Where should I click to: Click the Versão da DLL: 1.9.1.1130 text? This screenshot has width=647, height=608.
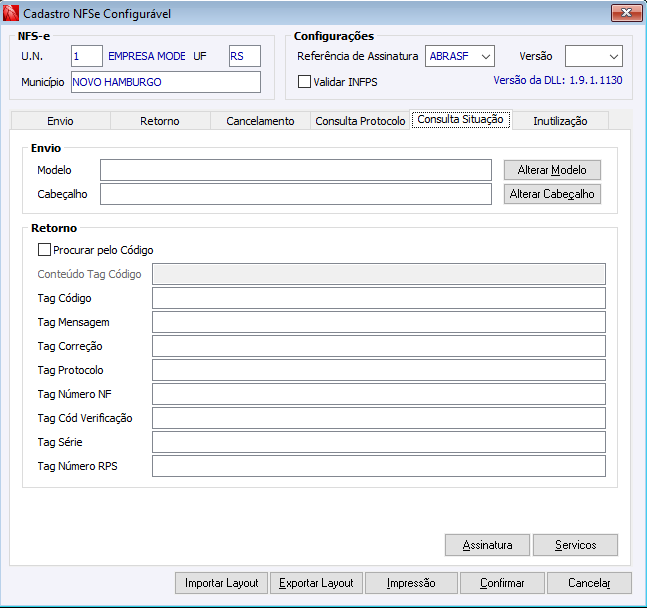(x=558, y=80)
